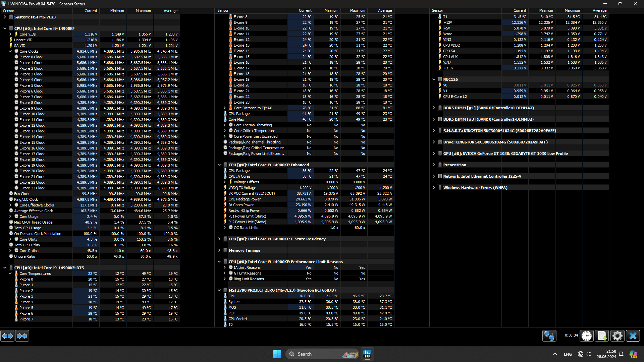The image size is (644, 362).
Task: Collapse the NUC126 sensor group
Action: 434,79
